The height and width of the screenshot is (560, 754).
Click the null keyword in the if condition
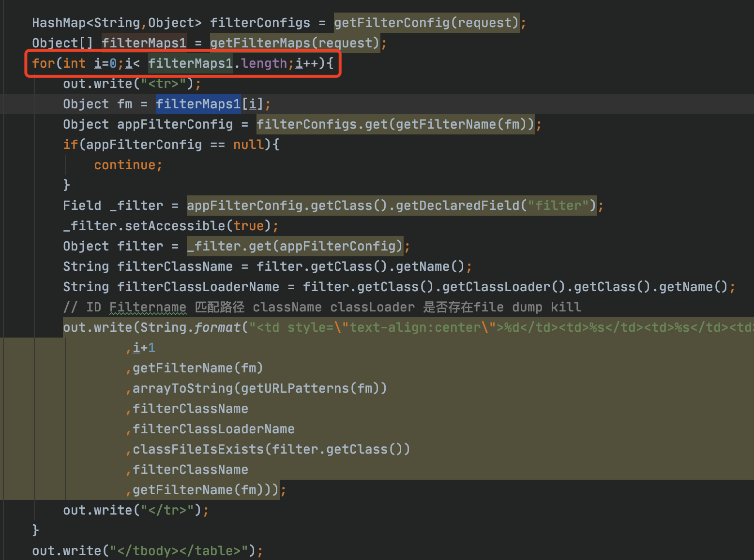[248, 145]
